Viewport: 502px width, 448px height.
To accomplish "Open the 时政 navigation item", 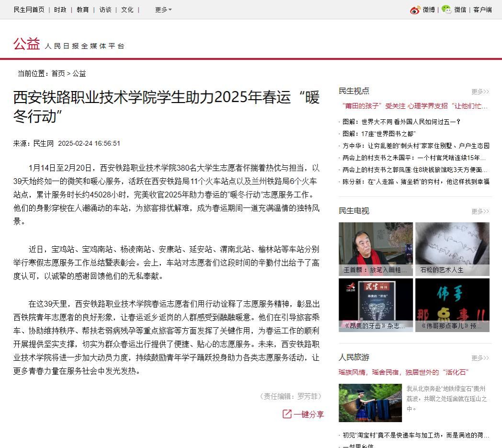I will pos(60,10).
